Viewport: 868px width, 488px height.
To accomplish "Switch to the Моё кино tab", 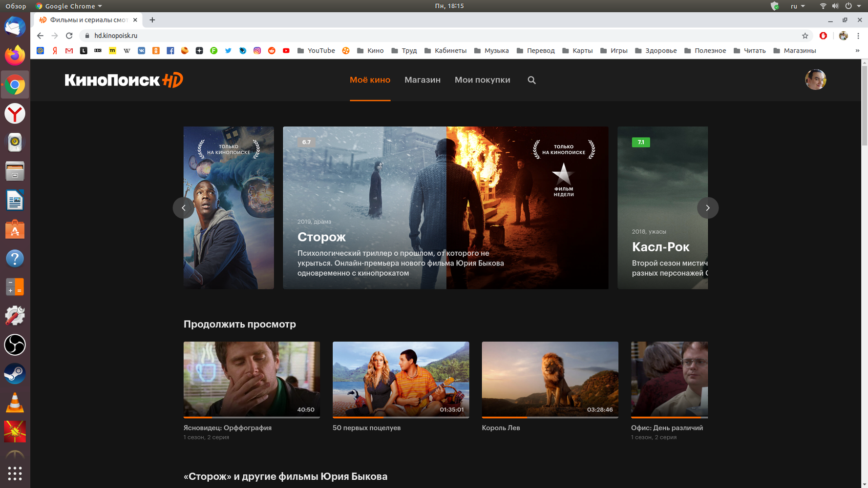I will pyautogui.click(x=370, y=80).
